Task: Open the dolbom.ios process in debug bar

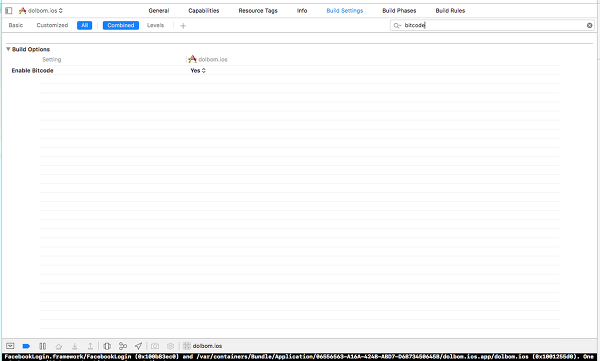Action: (x=202, y=346)
